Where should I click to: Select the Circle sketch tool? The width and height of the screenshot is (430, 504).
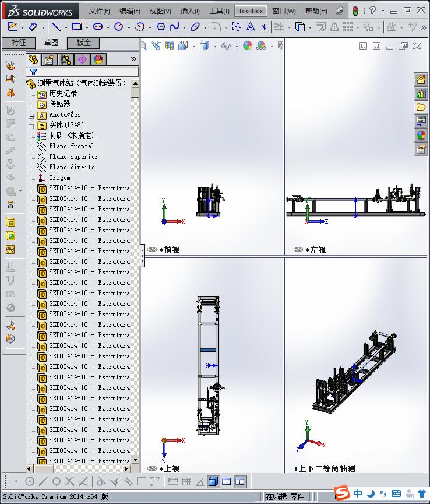119,27
